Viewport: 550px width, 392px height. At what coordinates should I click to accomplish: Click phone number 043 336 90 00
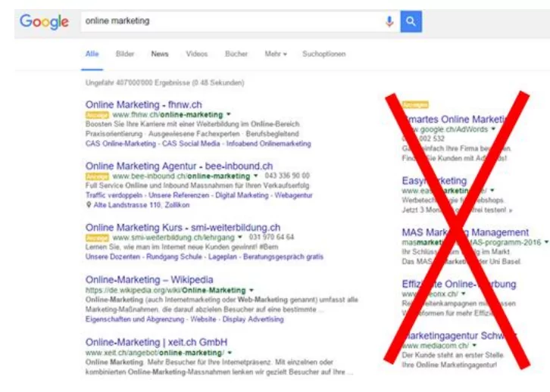[x=287, y=176]
